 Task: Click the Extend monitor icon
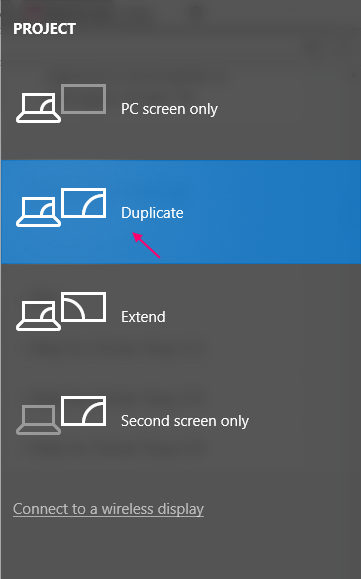[83, 307]
